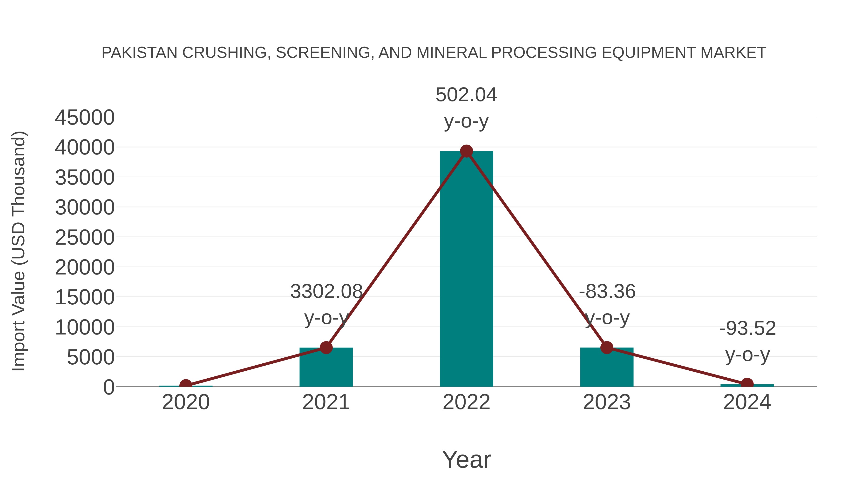
Task: Click the '45000' y-axis tick label
Action: 85,118
